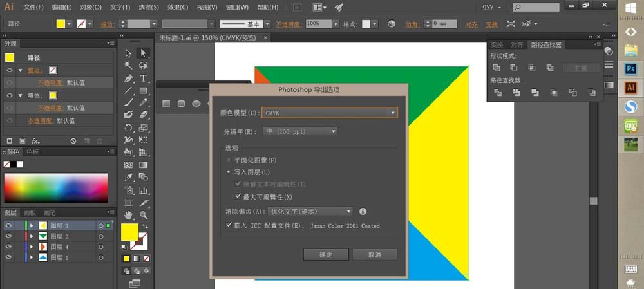The image size is (644, 289).
Task: Select the Column Graph tool
Action: [x=144, y=190]
